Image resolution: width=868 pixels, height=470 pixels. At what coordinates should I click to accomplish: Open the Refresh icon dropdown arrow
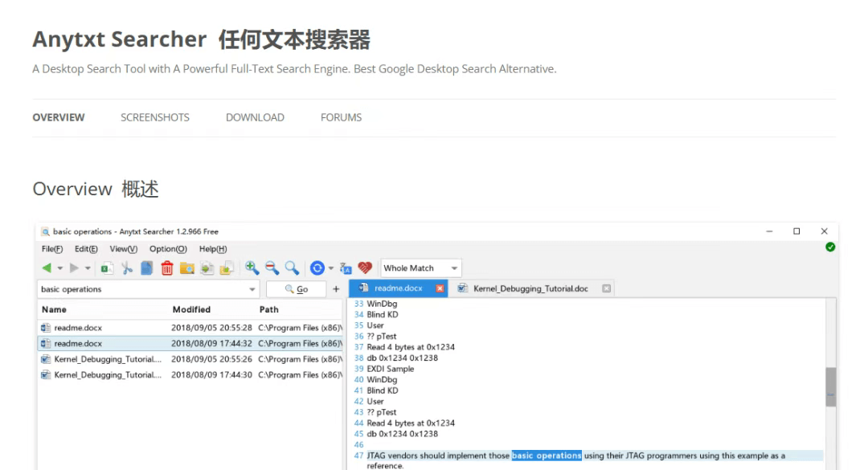click(x=331, y=268)
